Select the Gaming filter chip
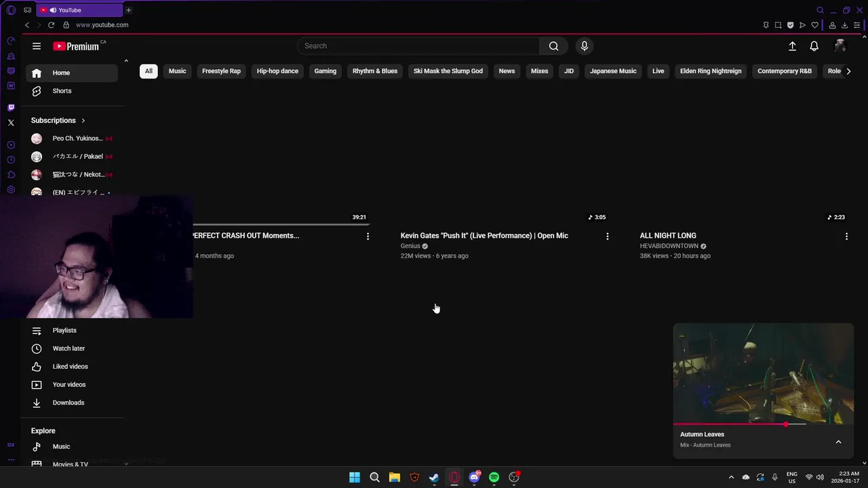Viewport: 868px width, 488px height. click(x=325, y=71)
